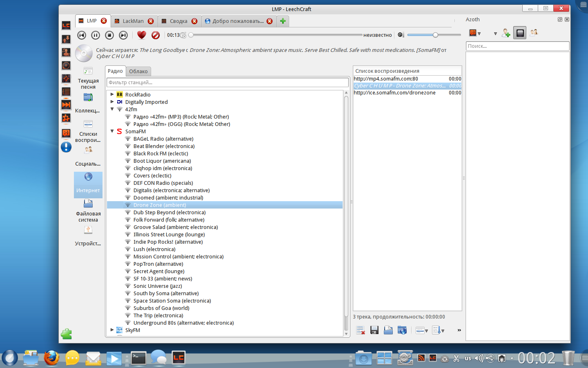Screen dimensions: 588x368
Task: Open the Облако tab
Action: pyautogui.click(x=138, y=72)
